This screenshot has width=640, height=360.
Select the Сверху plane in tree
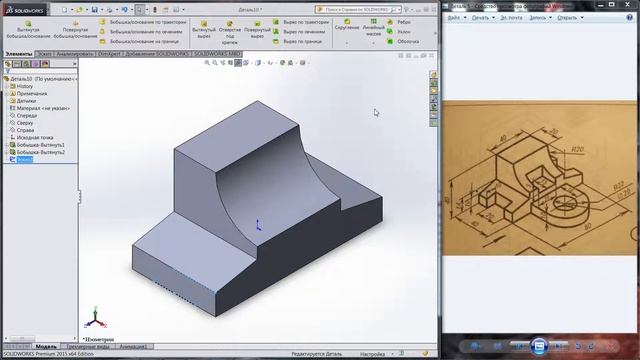pyautogui.click(x=21, y=123)
